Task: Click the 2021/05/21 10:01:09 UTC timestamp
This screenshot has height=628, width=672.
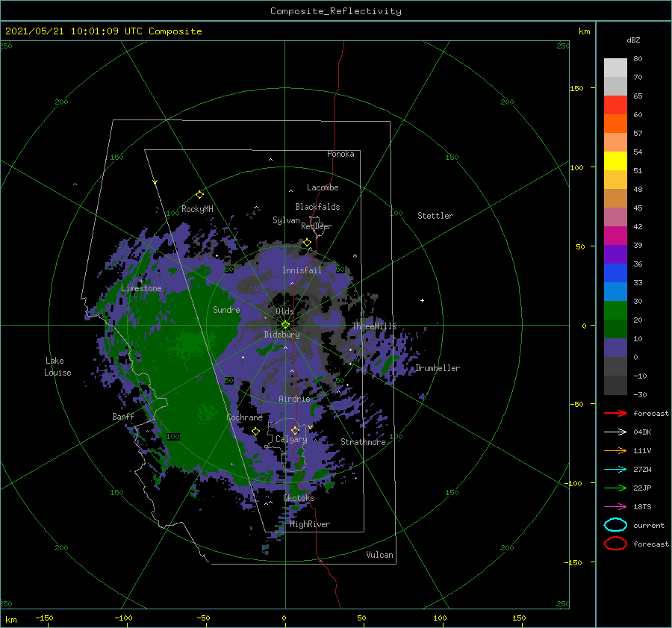Action: pyautogui.click(x=103, y=31)
